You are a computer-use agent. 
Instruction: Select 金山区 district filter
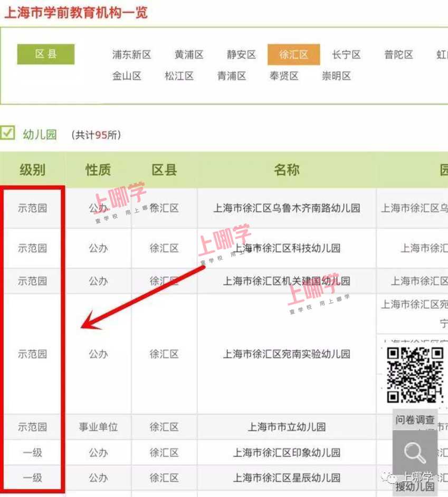[127, 76]
